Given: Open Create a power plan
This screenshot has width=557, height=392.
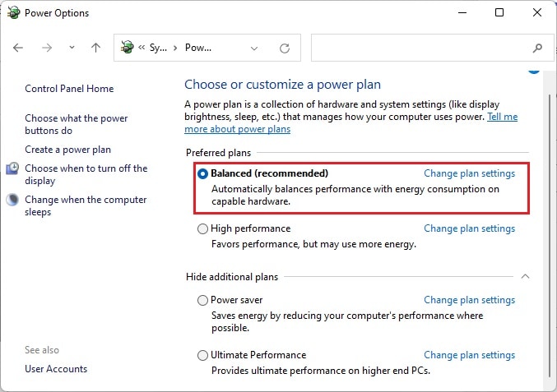Looking at the screenshot, I should (67, 150).
